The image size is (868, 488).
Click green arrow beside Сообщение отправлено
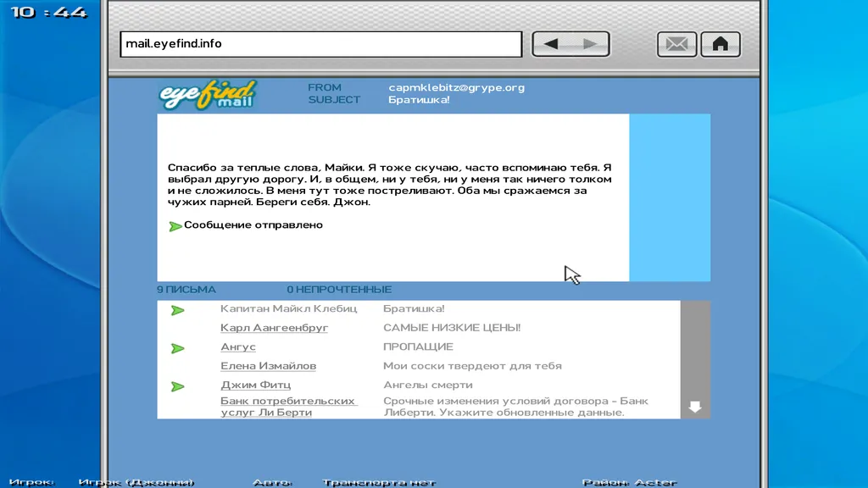175,226
